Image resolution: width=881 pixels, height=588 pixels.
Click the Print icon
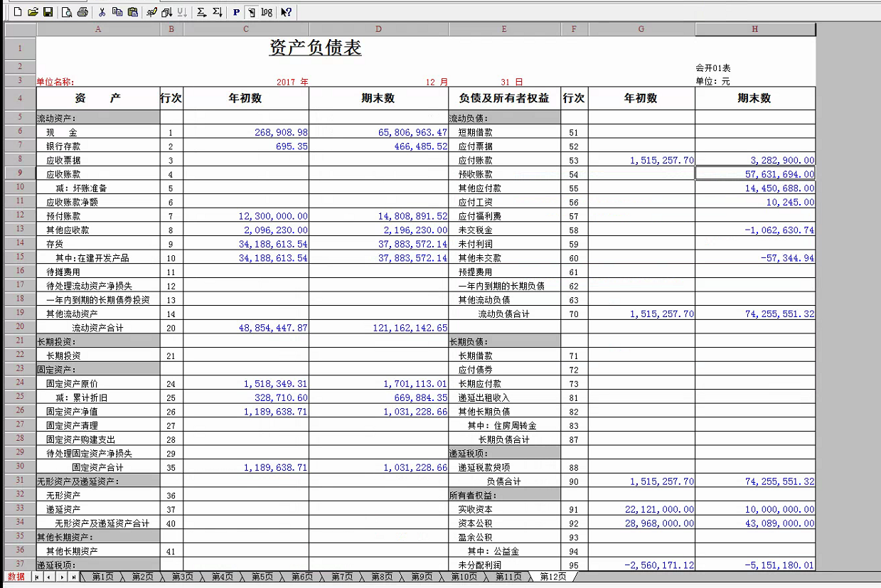click(x=82, y=12)
